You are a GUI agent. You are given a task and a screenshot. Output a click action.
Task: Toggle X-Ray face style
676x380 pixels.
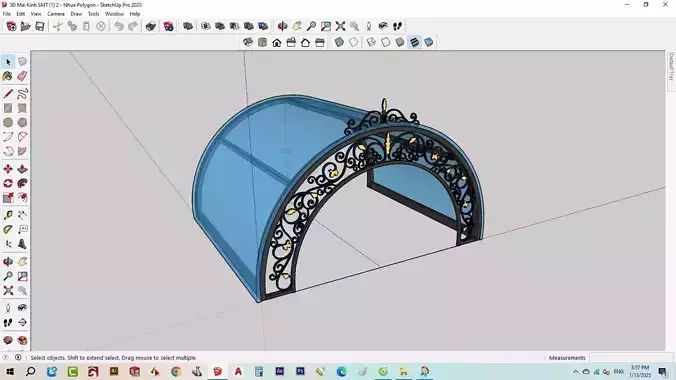(339, 42)
